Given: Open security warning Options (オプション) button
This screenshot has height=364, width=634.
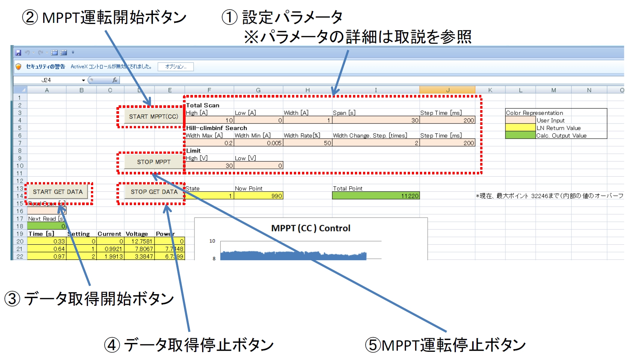Looking at the screenshot, I should pyautogui.click(x=176, y=67).
